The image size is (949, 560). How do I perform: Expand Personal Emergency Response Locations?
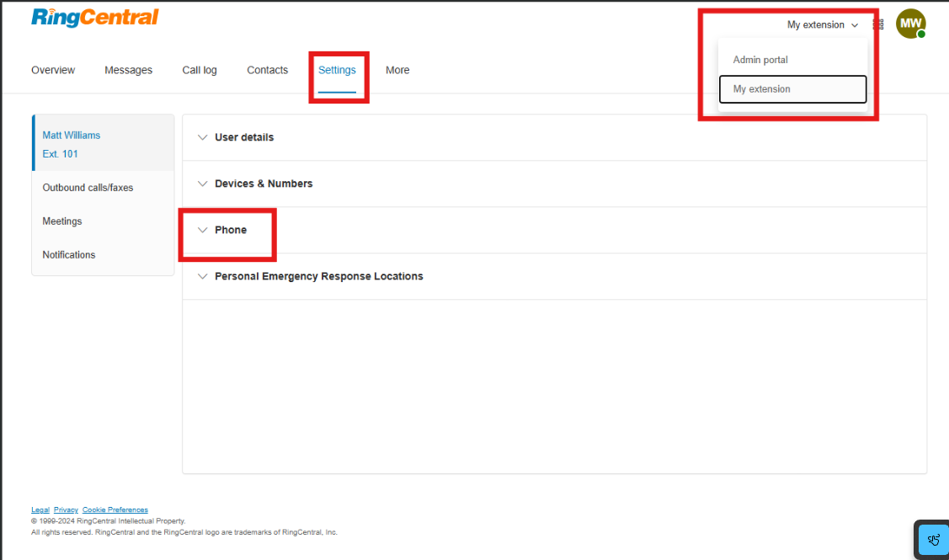coord(554,277)
